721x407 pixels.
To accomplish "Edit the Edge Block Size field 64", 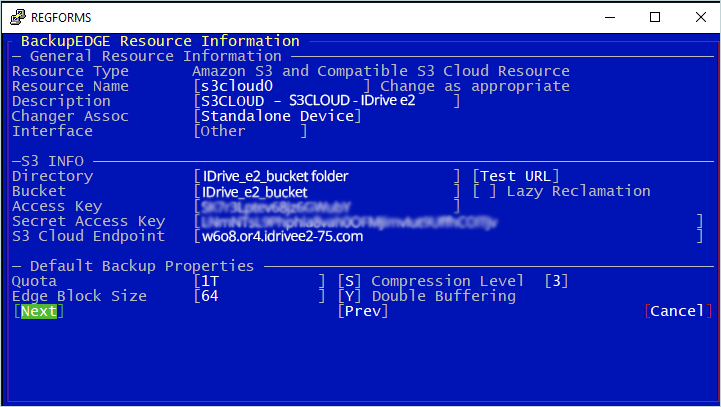I will pyautogui.click(x=259, y=296).
